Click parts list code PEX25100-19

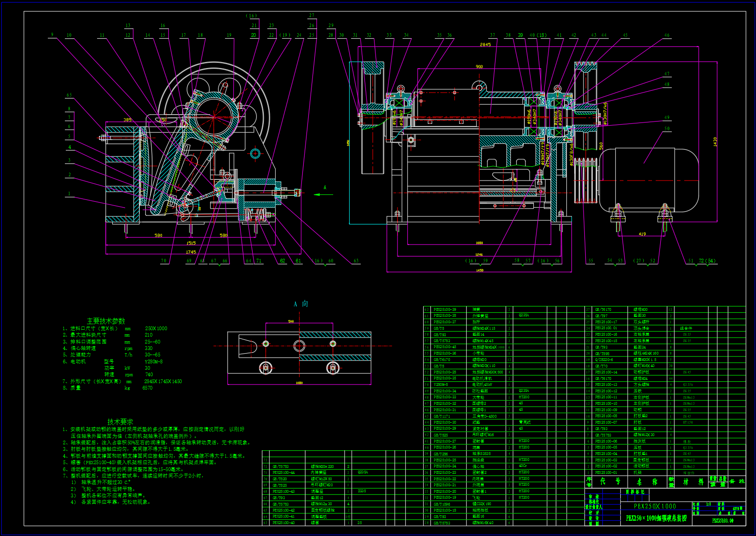445,497
